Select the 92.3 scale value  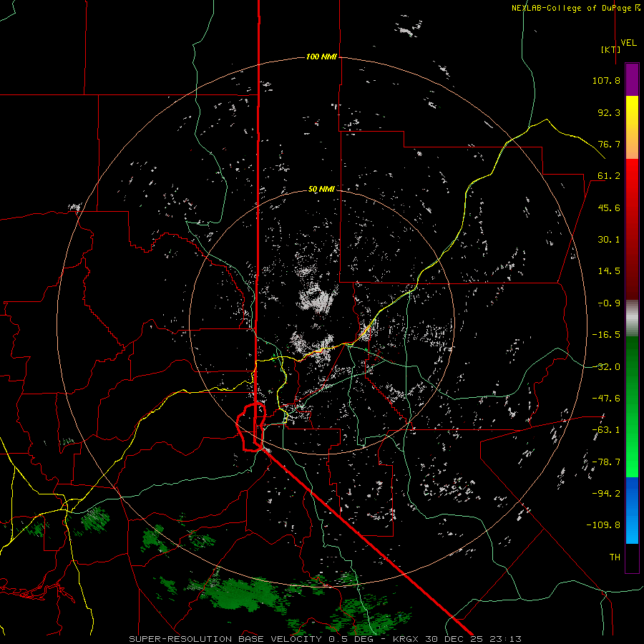pyautogui.click(x=609, y=112)
